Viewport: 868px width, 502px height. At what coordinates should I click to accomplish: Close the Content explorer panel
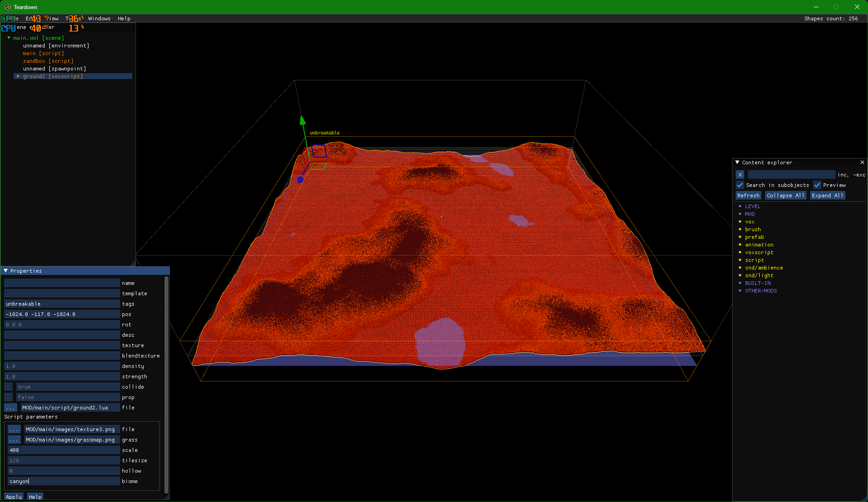click(862, 163)
